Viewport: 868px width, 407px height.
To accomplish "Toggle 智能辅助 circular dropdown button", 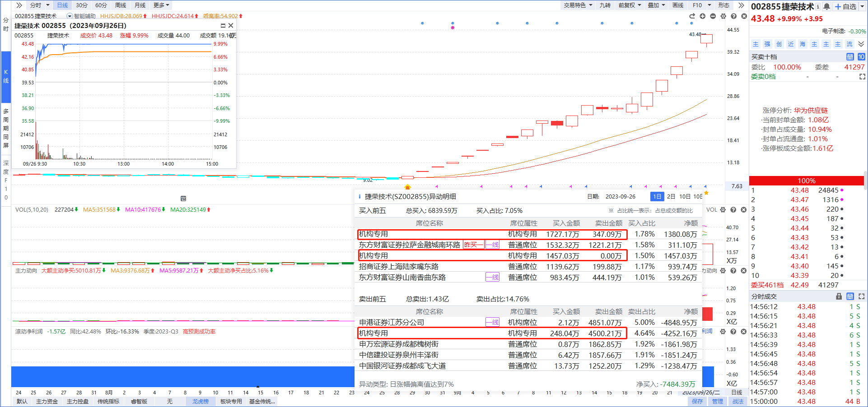I will 70,16.
